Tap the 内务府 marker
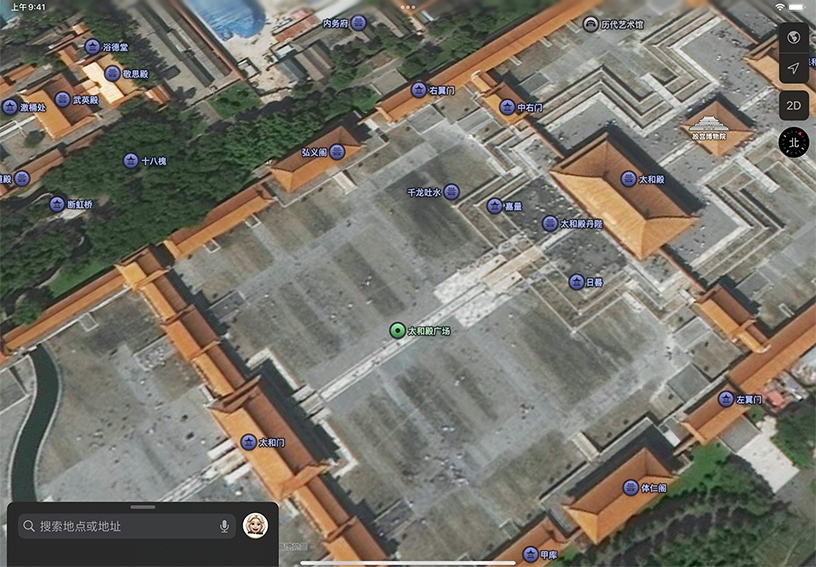 coord(359,23)
